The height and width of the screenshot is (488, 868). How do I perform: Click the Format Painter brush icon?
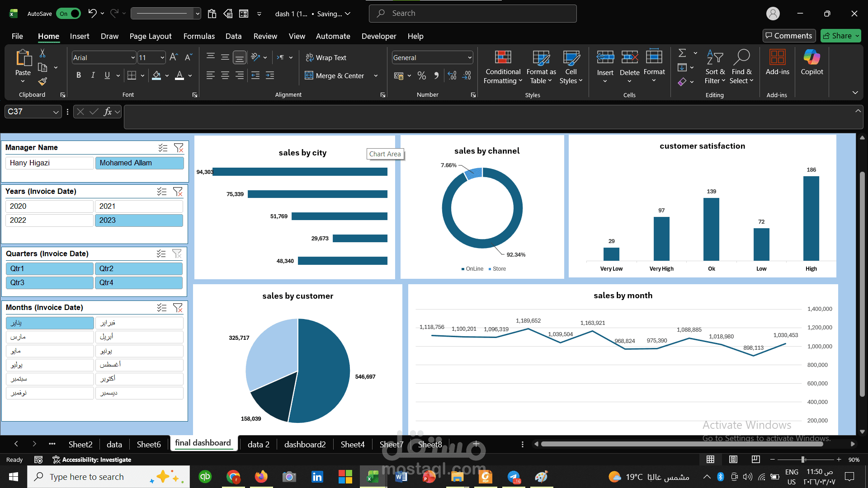coord(42,81)
